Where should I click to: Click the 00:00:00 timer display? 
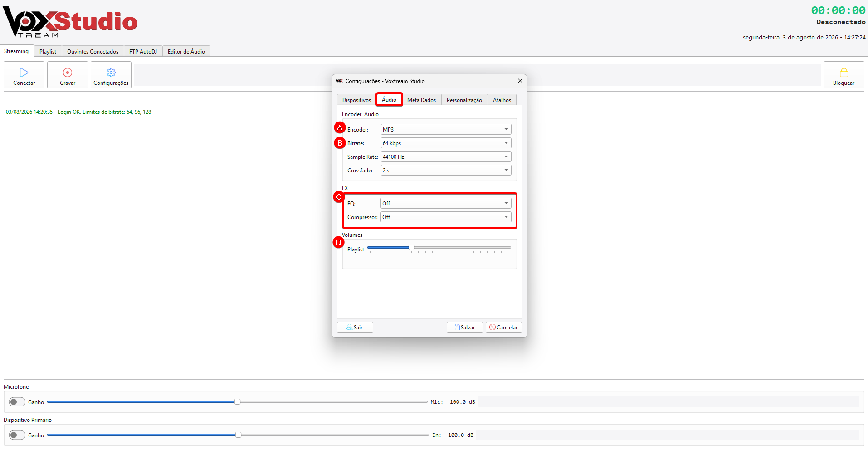coord(838,10)
